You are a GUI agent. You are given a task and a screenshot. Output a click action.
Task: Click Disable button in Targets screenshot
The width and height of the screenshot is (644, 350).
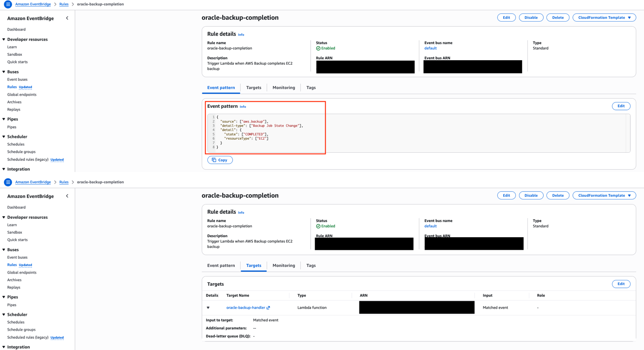pos(531,195)
